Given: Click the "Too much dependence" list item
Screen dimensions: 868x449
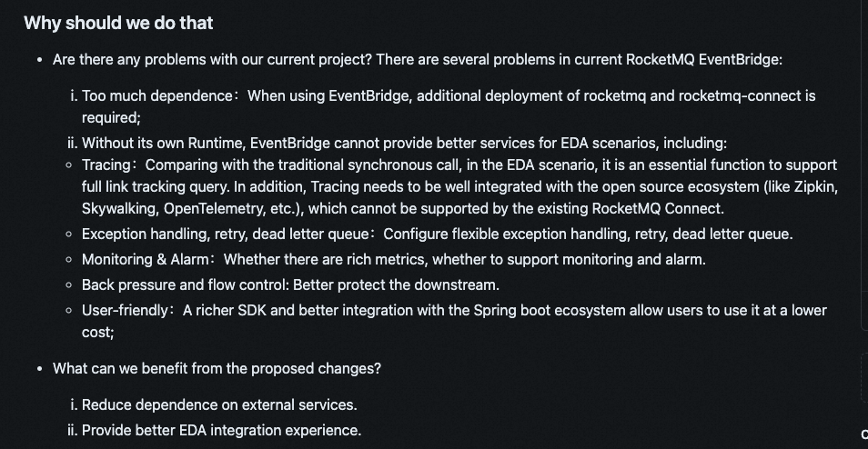Looking at the screenshot, I should (160, 95).
